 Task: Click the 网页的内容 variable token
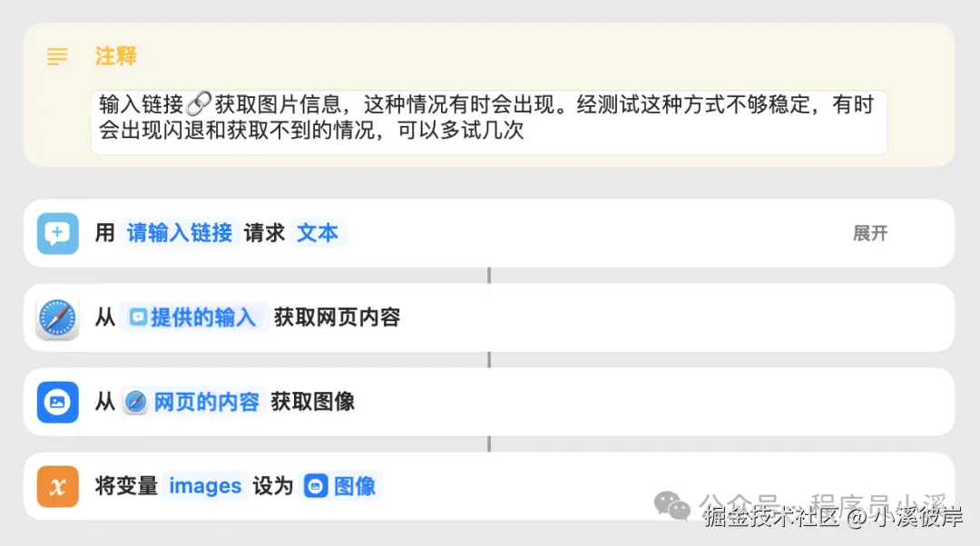tap(191, 402)
